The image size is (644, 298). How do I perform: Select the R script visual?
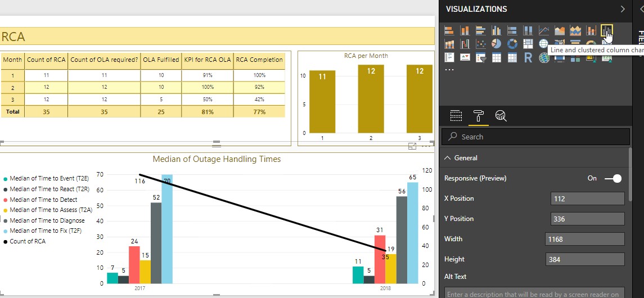coord(528,57)
